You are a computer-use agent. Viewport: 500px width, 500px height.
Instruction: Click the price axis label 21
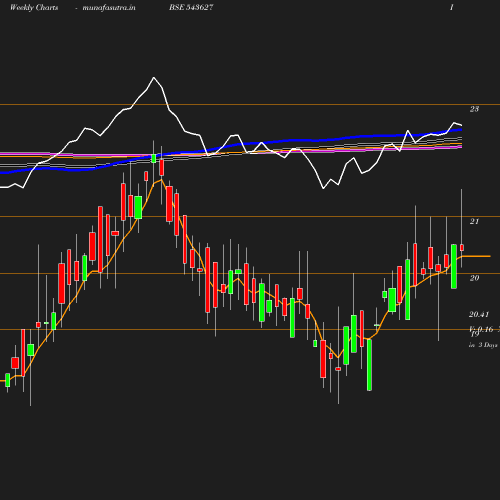click(x=474, y=221)
